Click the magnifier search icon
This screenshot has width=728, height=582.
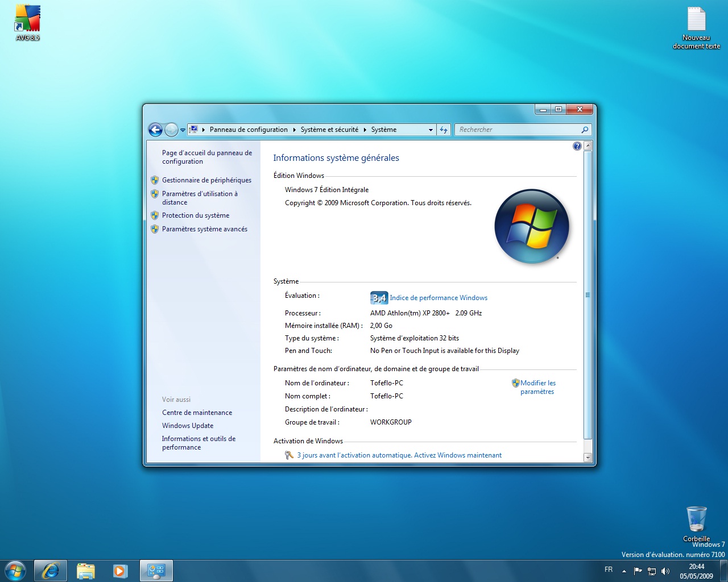(585, 130)
